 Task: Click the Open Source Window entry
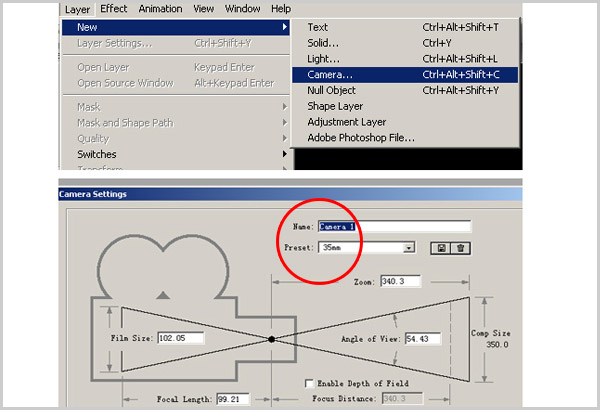click(175, 83)
